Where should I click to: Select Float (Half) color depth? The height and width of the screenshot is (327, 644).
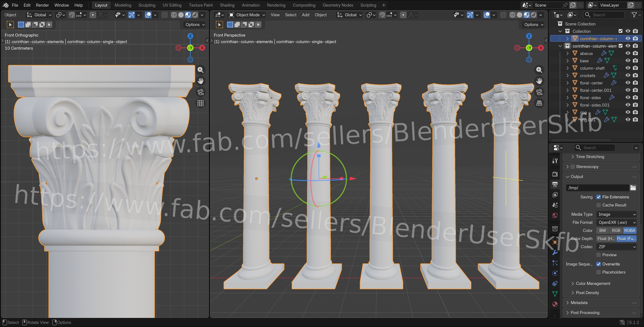tap(606, 239)
